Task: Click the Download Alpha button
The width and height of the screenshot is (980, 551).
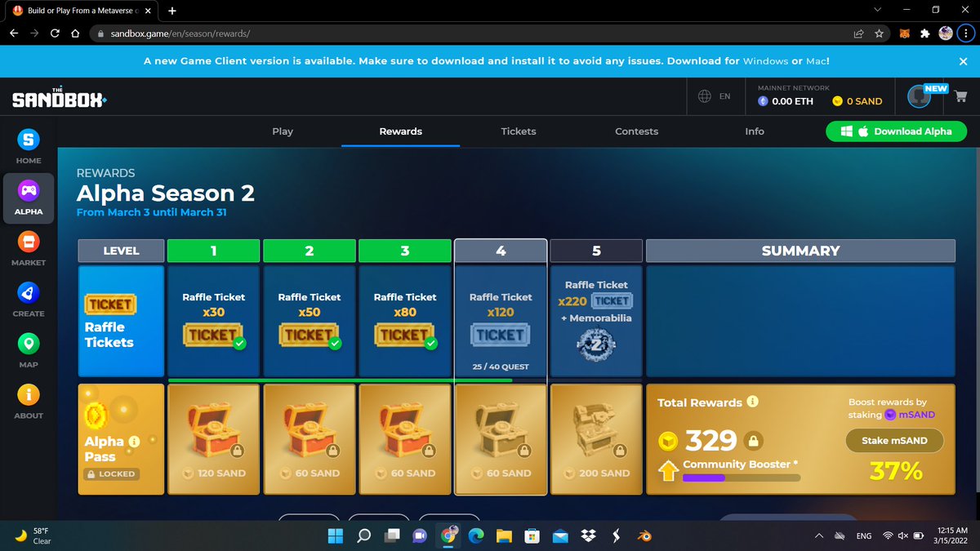Action: pos(896,131)
